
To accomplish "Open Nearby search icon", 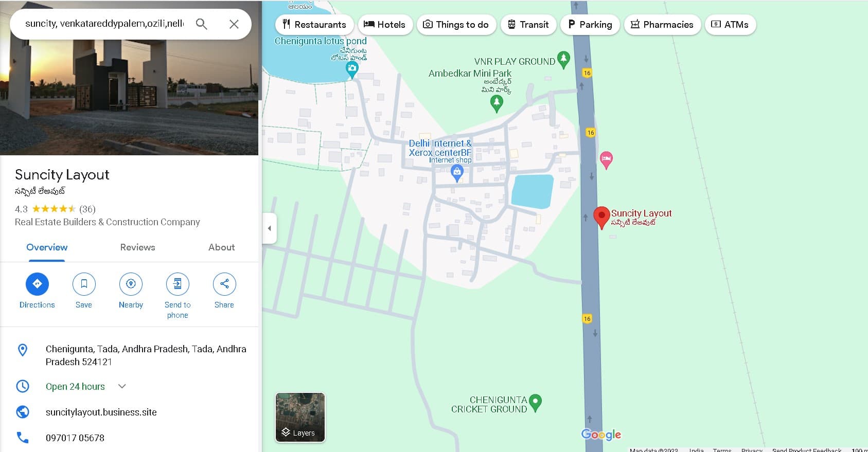I will pyautogui.click(x=131, y=284).
